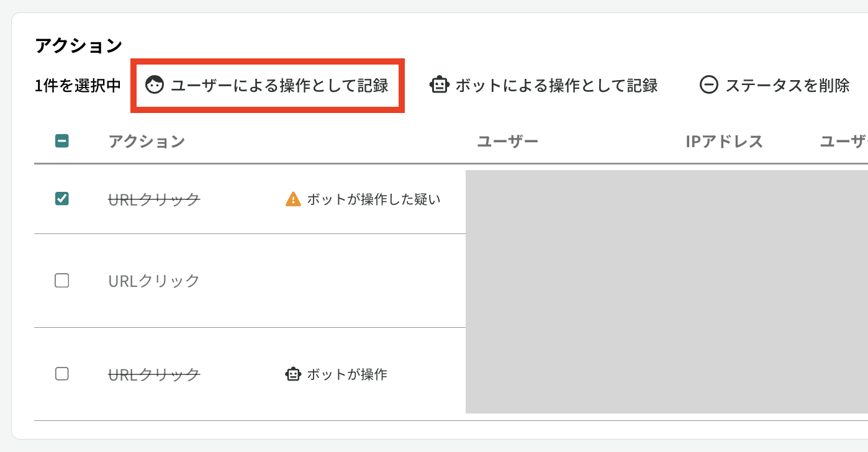The height and width of the screenshot is (452, 868).
Task: Uncheck the first URLクリック row checkbox
Action: click(62, 199)
